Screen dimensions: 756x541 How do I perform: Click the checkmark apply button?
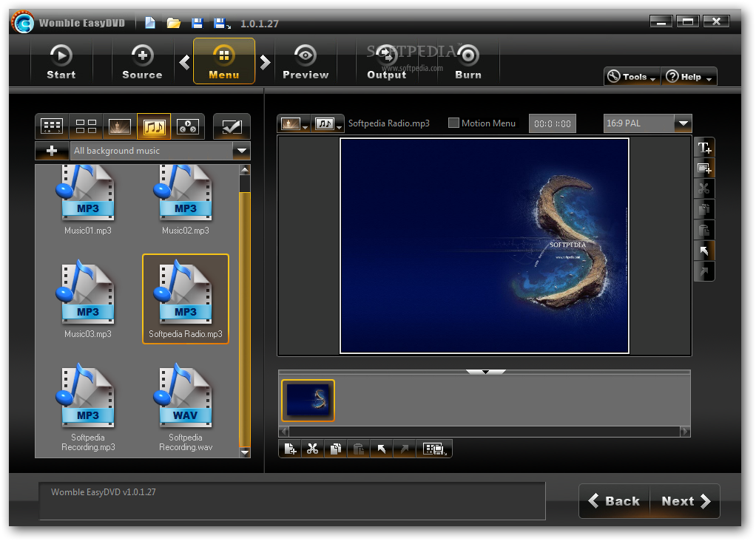(x=232, y=126)
